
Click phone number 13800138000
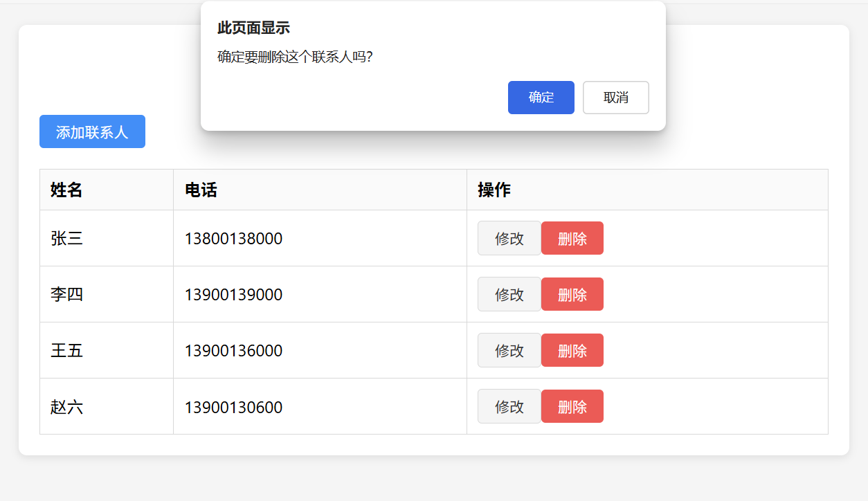pos(233,239)
